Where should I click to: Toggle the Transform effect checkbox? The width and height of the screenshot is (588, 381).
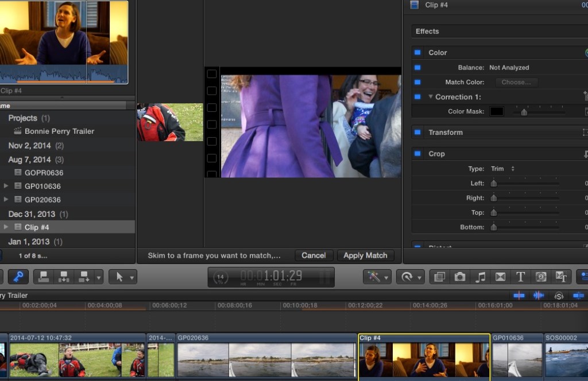click(417, 133)
